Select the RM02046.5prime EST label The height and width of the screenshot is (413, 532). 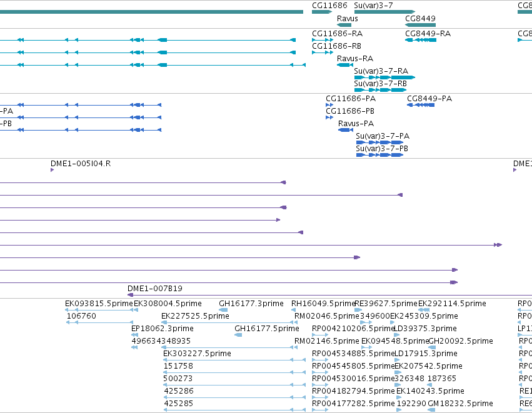[x=327, y=316]
